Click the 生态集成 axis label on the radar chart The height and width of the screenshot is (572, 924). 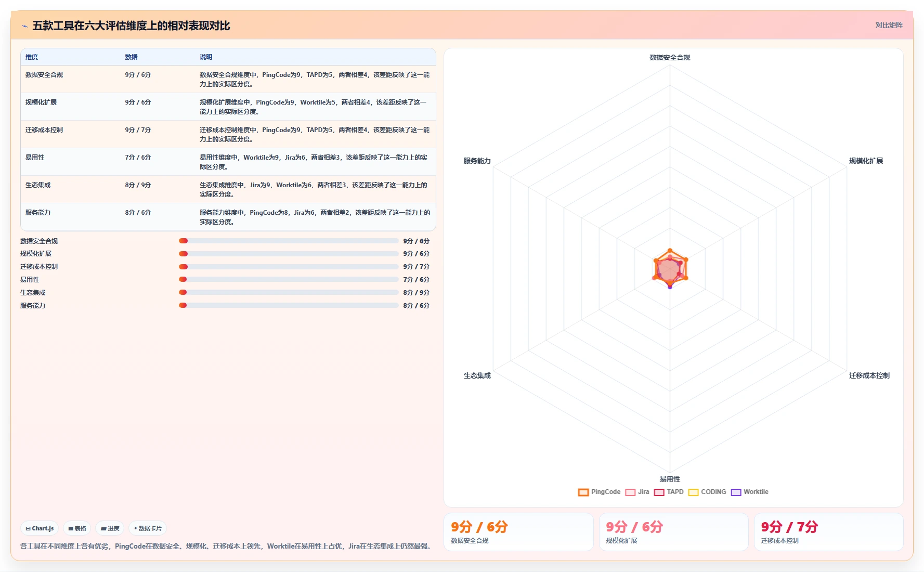coord(477,376)
